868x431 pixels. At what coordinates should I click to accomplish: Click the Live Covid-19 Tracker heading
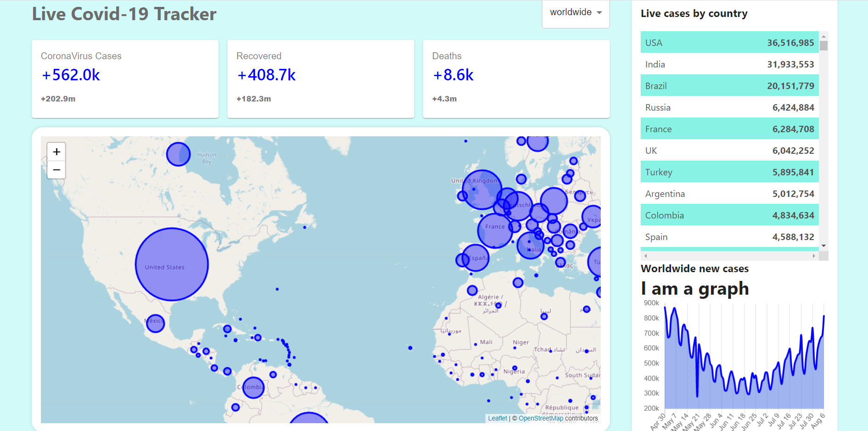coord(124,14)
